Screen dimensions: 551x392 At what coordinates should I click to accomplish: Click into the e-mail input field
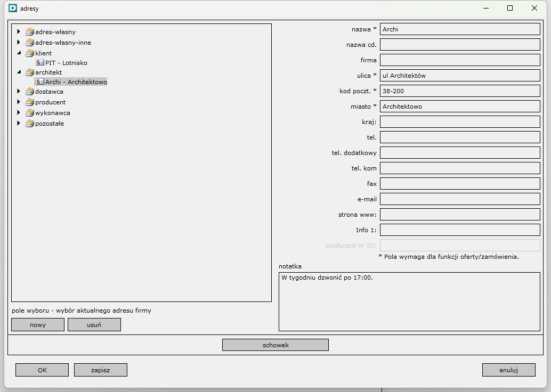[x=460, y=199]
